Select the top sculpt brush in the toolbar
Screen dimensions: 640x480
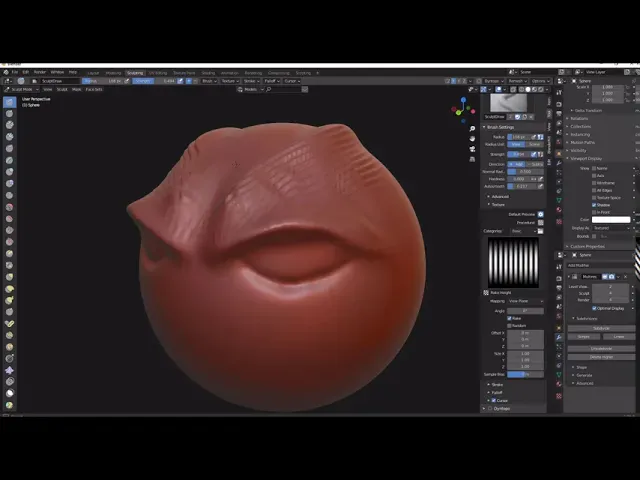(9, 102)
